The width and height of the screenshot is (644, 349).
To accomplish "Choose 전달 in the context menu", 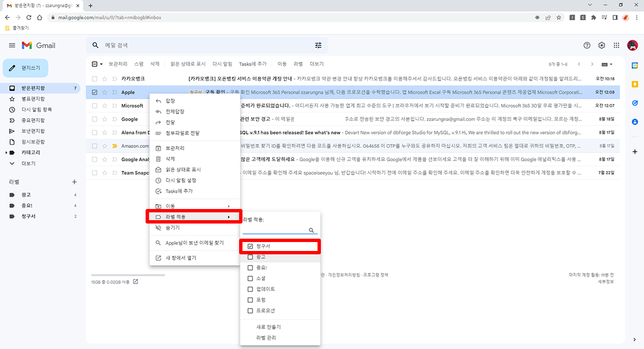I will (x=195, y=122).
